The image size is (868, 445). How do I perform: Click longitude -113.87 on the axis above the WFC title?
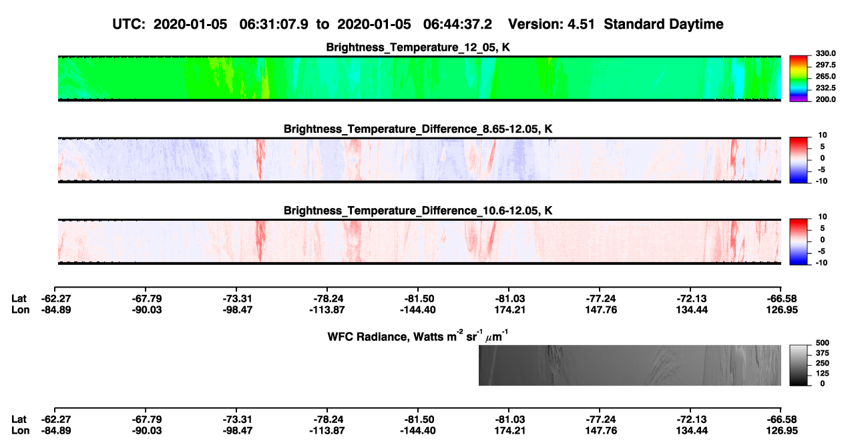(x=327, y=310)
